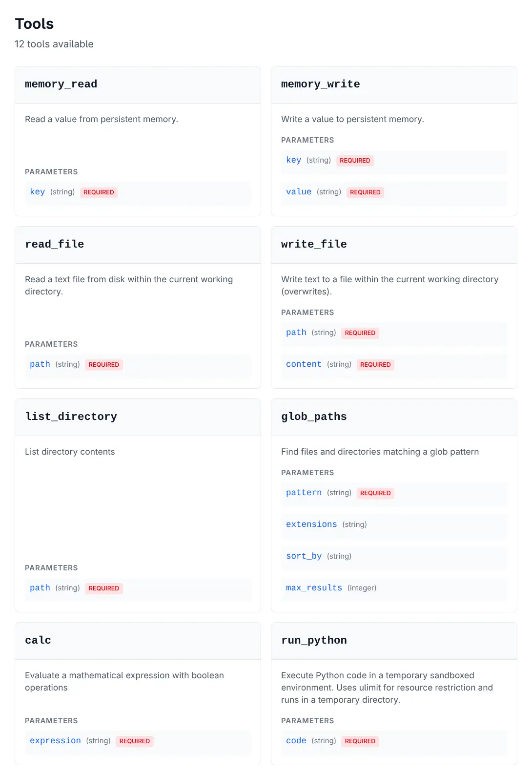Click the glob_paths tool heading
The image size is (532, 774).
click(314, 417)
